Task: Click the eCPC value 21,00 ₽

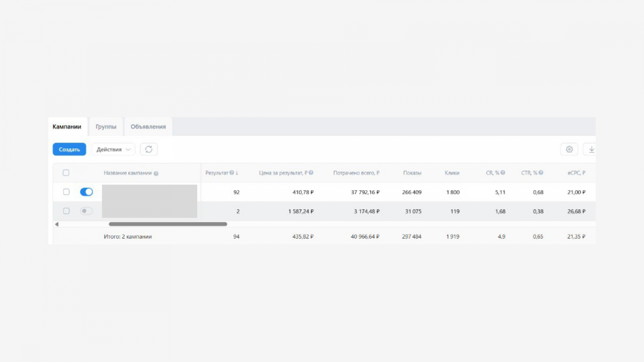Action: (x=576, y=192)
